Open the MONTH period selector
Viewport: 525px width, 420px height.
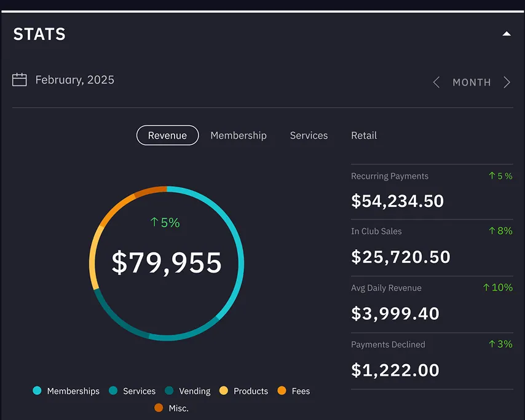472,82
